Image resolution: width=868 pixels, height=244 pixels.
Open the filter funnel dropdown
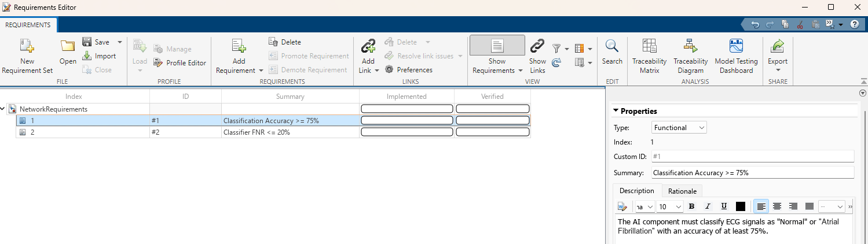561,49
